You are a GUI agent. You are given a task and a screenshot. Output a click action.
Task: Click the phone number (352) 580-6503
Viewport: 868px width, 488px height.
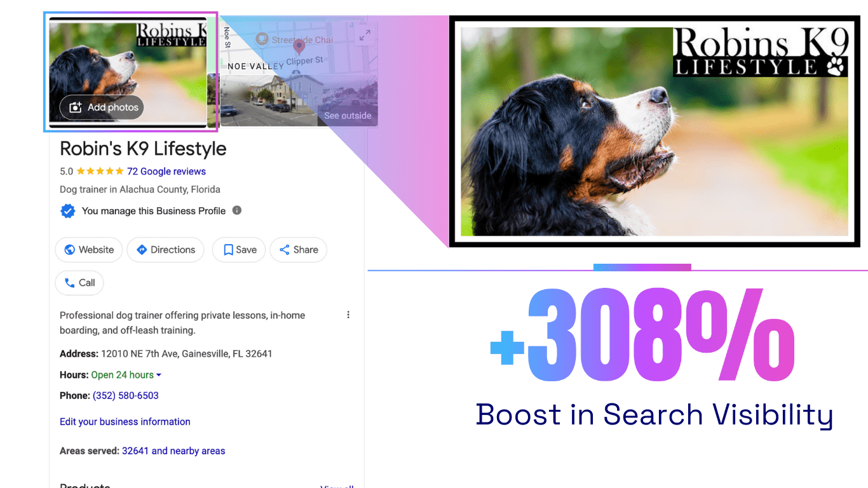click(x=126, y=396)
